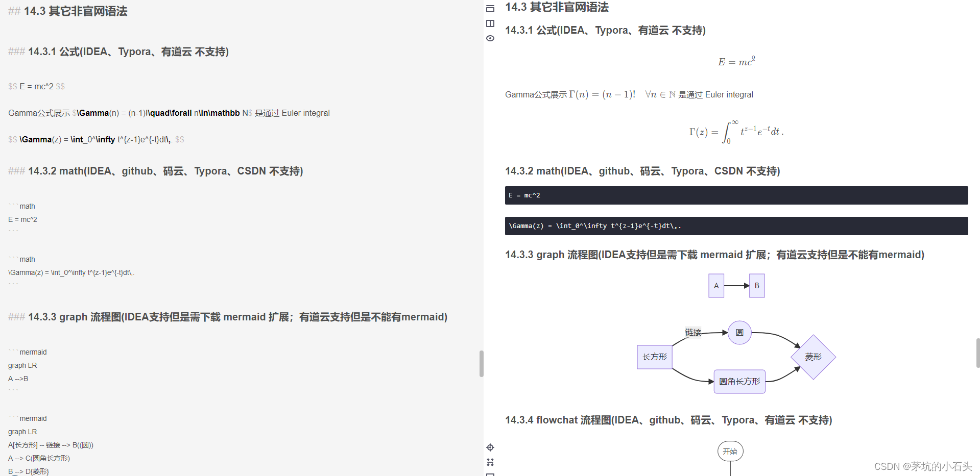The height and width of the screenshot is (476, 980).
Task: Select the '链接' edge label in the flowchart
Action: click(x=693, y=332)
